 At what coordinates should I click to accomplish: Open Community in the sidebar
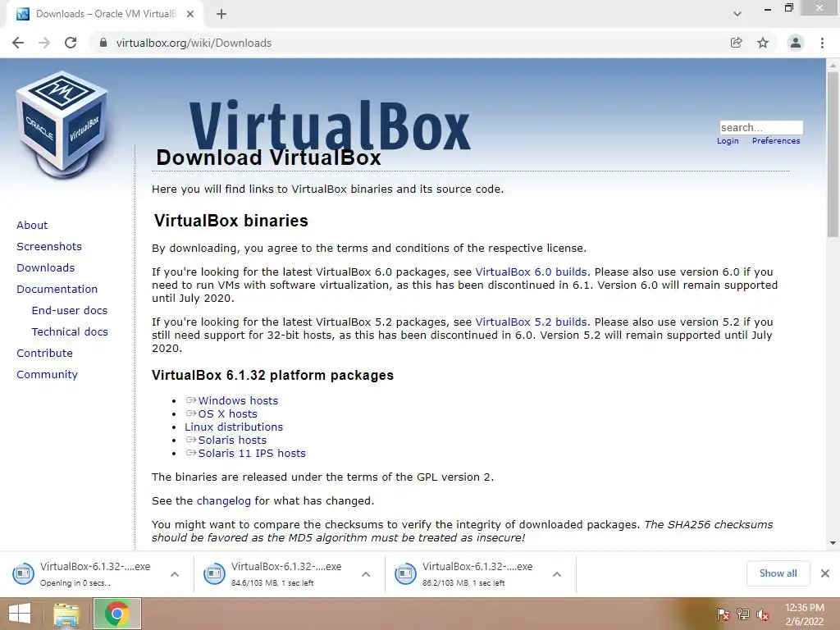click(47, 375)
